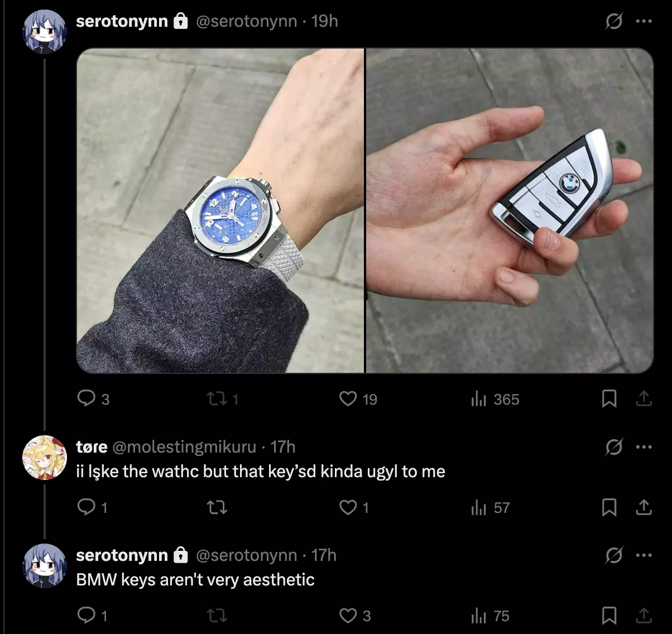Share the BMW keys aren't aesthetic reply

pyautogui.click(x=644, y=615)
